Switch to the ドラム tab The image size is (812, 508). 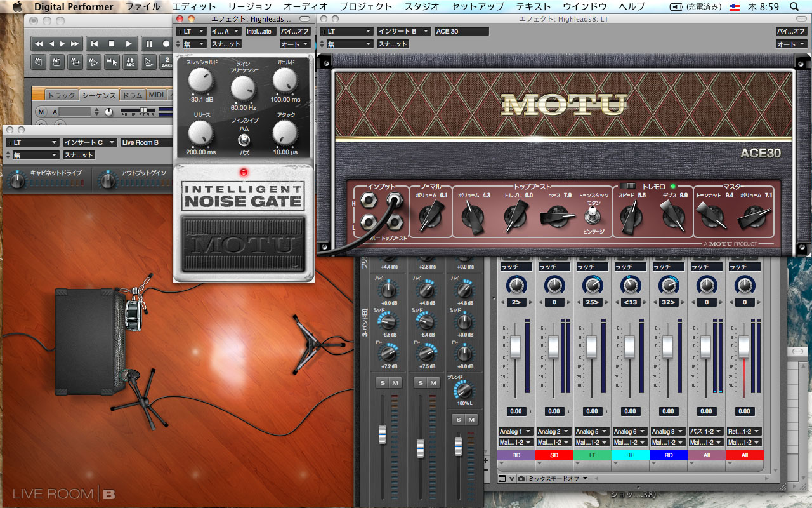pyautogui.click(x=133, y=95)
